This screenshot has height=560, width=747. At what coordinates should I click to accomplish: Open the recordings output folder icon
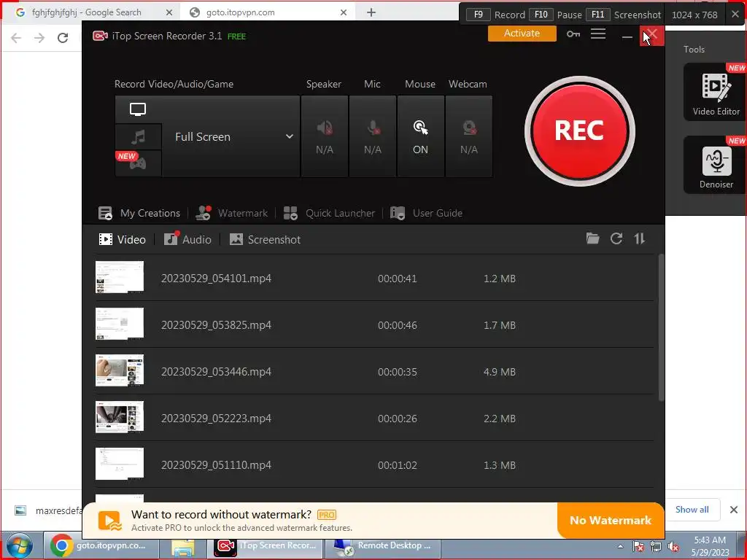(x=592, y=238)
